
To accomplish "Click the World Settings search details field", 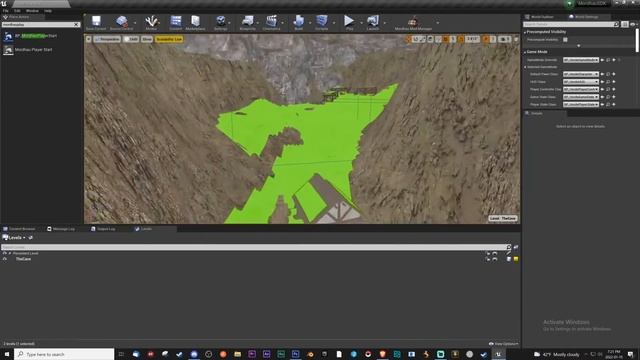I will [x=571, y=24].
